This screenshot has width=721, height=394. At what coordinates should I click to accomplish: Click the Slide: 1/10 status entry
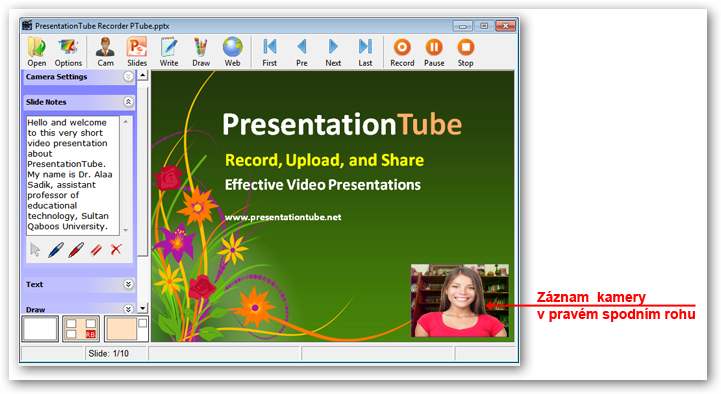(x=109, y=354)
